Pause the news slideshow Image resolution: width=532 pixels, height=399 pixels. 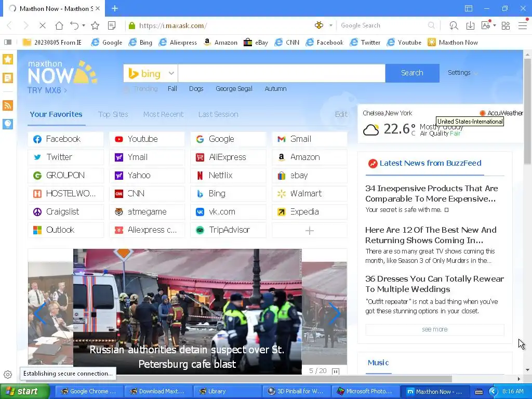coord(336,371)
